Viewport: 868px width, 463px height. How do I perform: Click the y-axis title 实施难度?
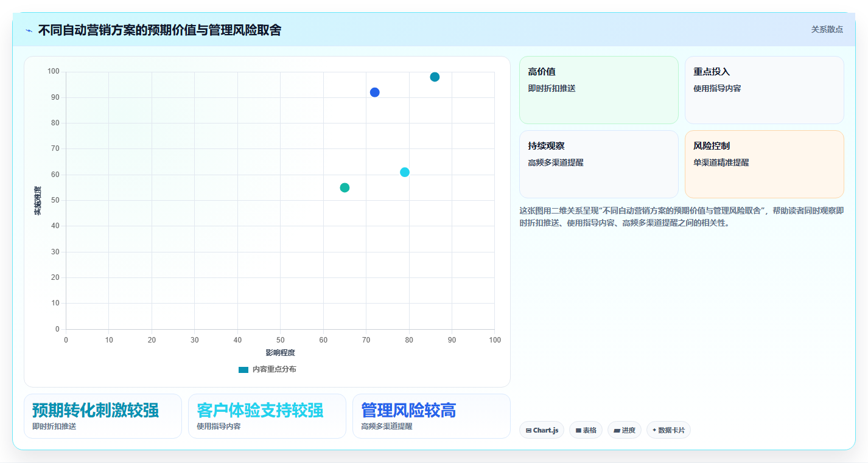(x=38, y=201)
